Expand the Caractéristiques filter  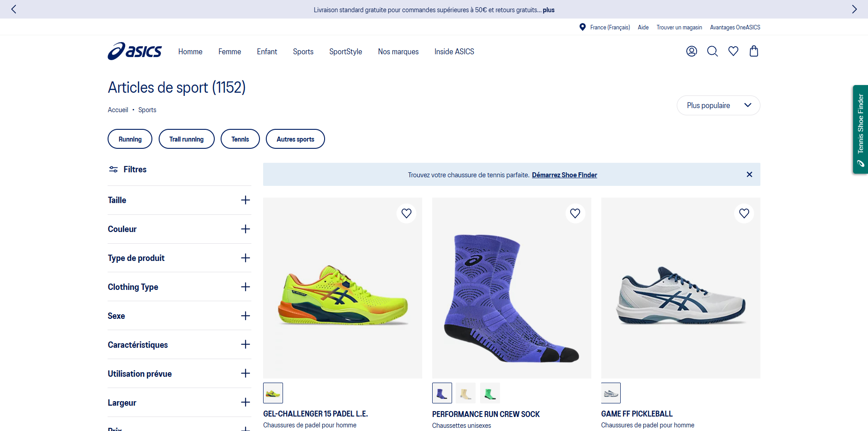[x=179, y=345]
